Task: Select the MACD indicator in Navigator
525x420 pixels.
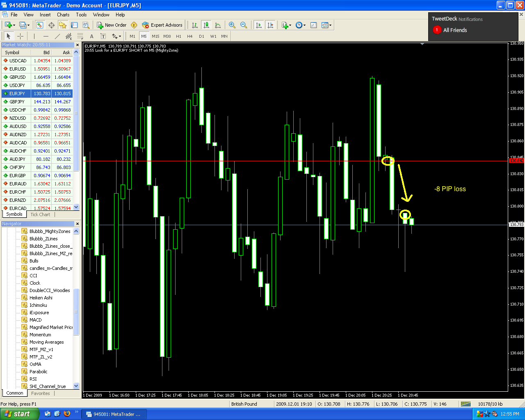Action: [35, 320]
